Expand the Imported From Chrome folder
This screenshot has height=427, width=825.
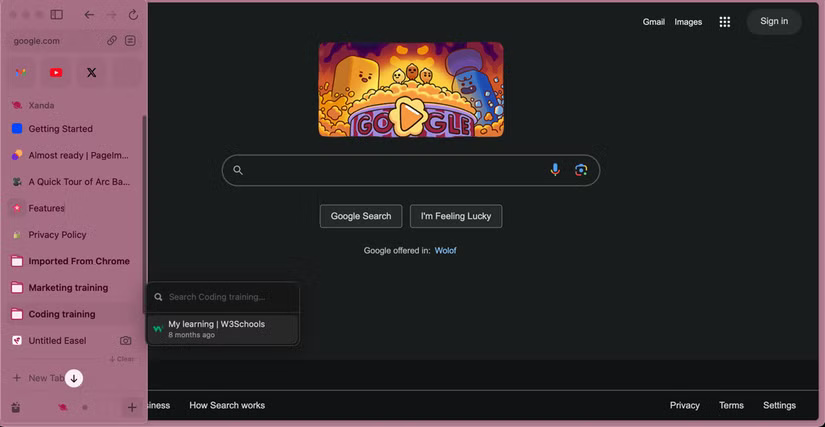click(x=74, y=261)
